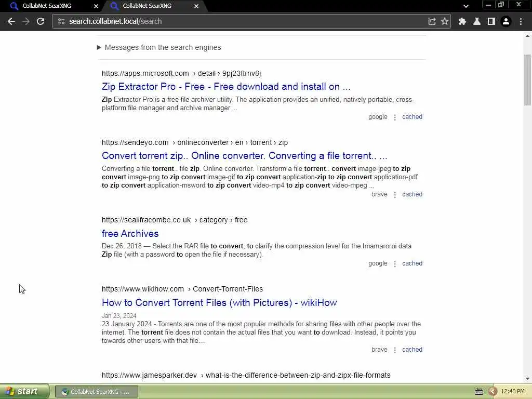Click the tray expand arrow icon

pos(493,392)
